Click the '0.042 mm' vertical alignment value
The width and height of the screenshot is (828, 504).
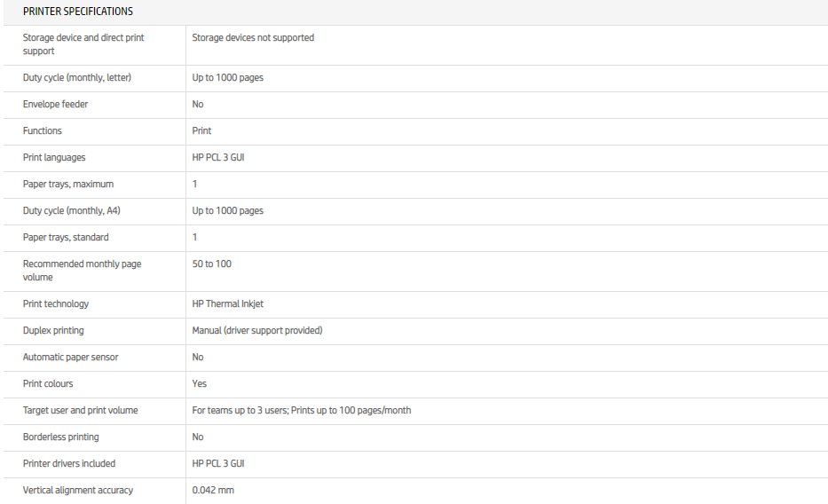click(213, 490)
